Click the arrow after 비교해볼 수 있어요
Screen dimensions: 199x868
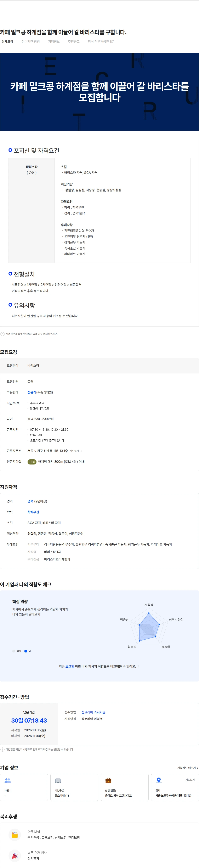pyautogui.click(x=138, y=666)
